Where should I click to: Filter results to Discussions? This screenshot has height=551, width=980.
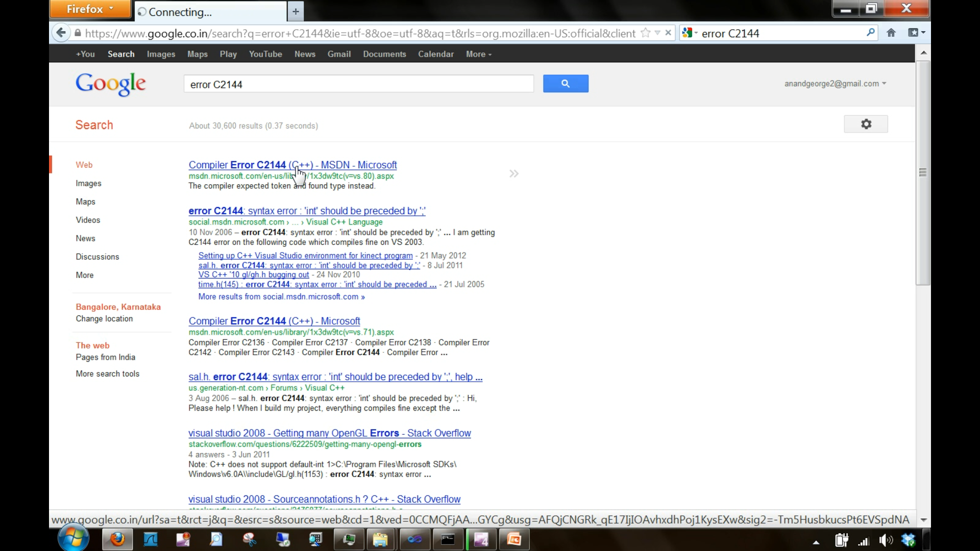tap(97, 256)
